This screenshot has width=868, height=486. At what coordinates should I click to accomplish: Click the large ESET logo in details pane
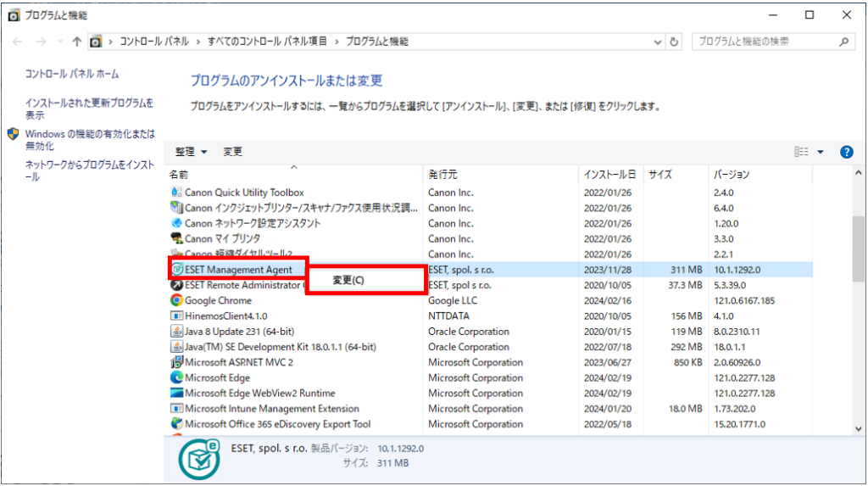199,460
